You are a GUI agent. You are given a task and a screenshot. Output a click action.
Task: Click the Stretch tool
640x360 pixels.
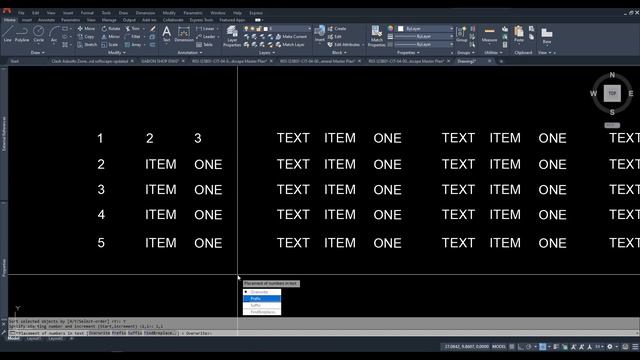pyautogui.click(x=87, y=44)
